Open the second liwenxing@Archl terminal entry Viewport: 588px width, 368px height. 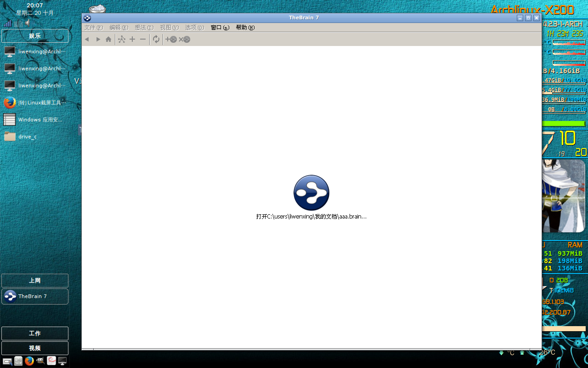[35, 69]
